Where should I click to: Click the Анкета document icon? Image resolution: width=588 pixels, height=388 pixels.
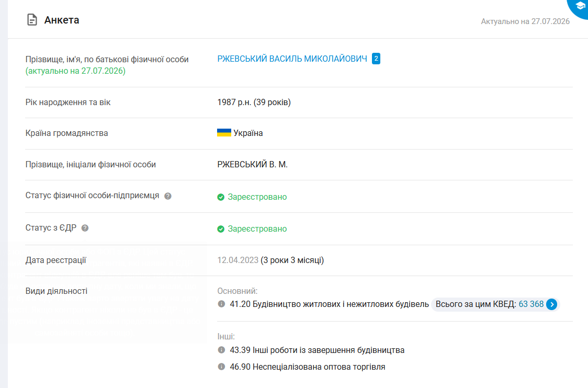[x=32, y=20]
